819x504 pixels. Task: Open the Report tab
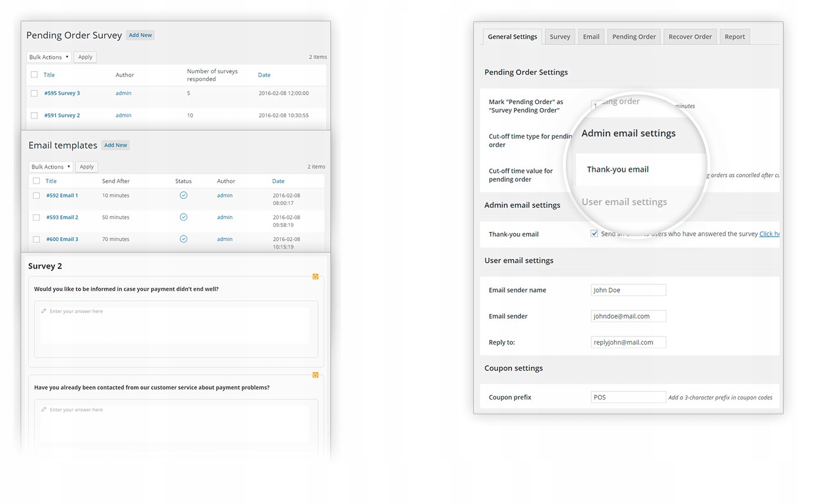click(735, 37)
